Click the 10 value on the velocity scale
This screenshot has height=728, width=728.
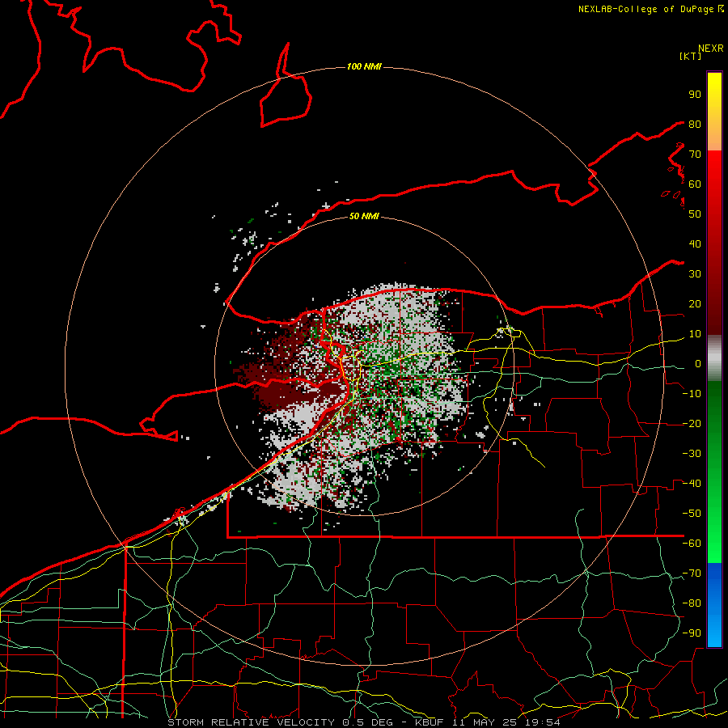coord(695,334)
